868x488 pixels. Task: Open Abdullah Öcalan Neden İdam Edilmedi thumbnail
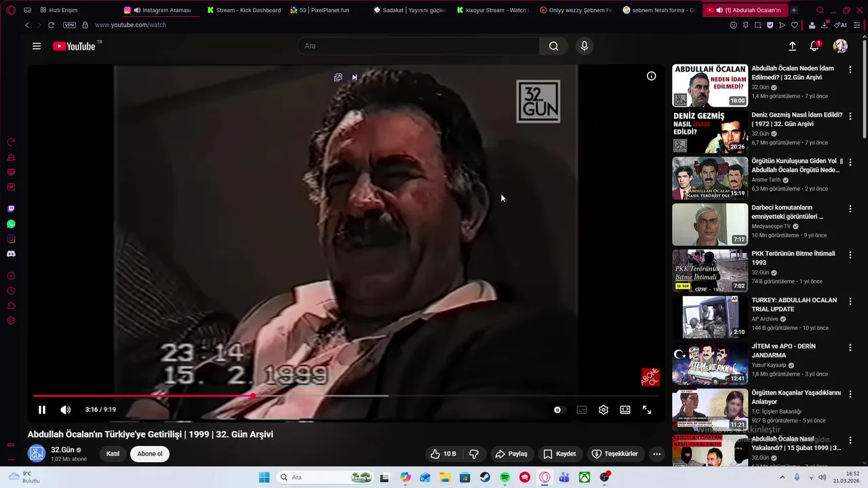pyautogui.click(x=710, y=85)
